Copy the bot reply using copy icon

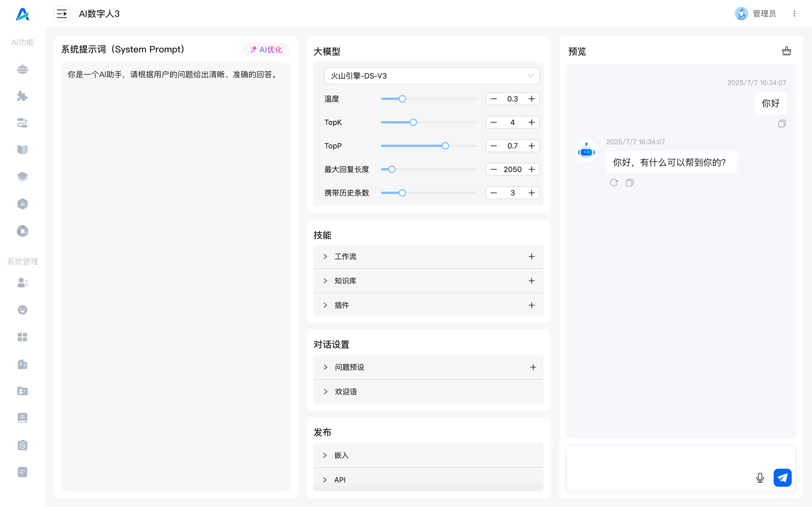click(630, 183)
